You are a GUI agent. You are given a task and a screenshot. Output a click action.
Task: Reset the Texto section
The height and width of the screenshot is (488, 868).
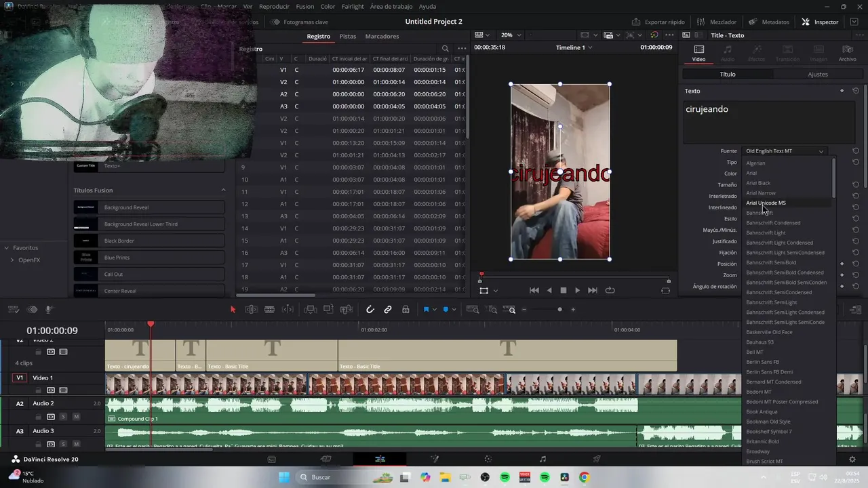[x=856, y=91]
